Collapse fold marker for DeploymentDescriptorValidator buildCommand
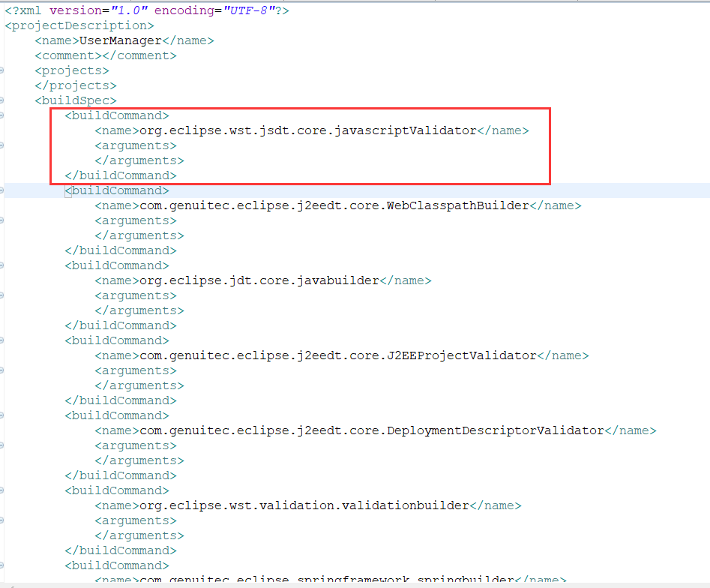 (1, 415)
